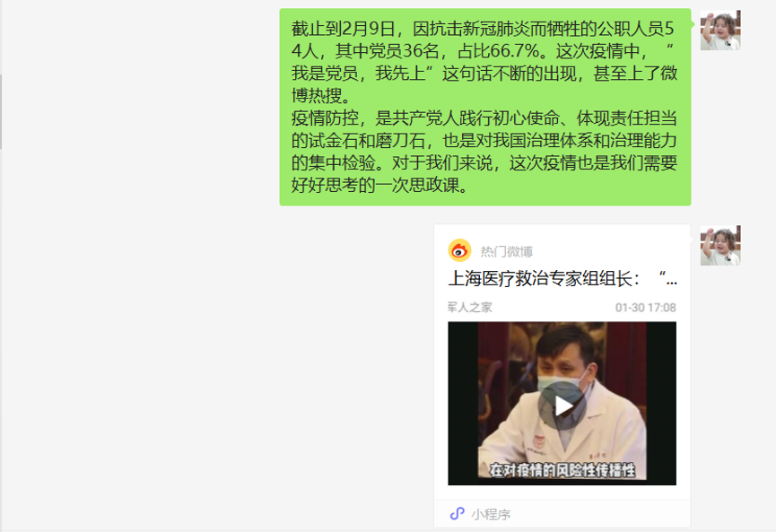Open the video thumbnail of masked doctor
The height and width of the screenshot is (532, 776).
(x=562, y=404)
